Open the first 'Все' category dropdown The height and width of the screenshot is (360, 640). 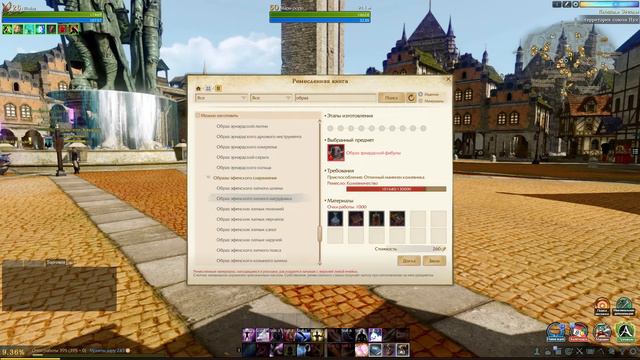(x=221, y=98)
